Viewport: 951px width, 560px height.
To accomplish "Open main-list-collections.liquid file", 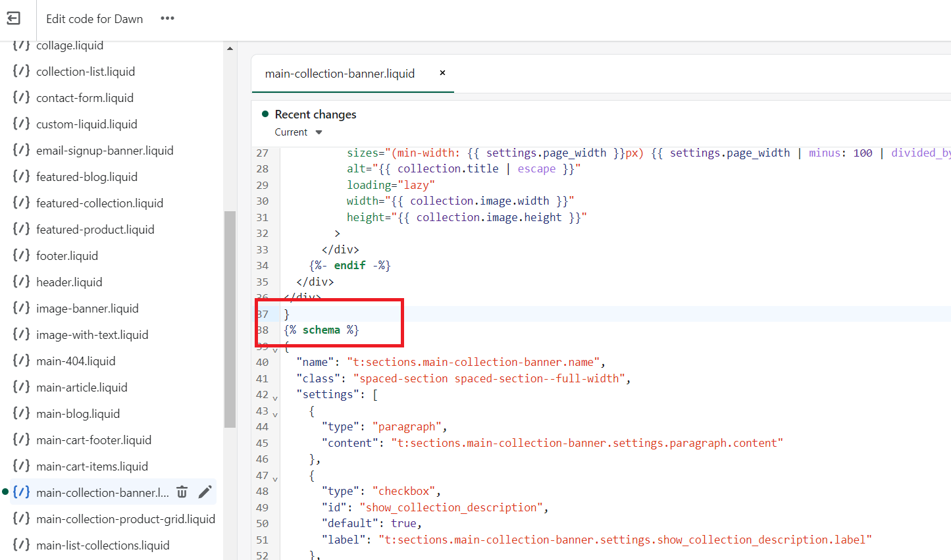I will click(x=103, y=546).
